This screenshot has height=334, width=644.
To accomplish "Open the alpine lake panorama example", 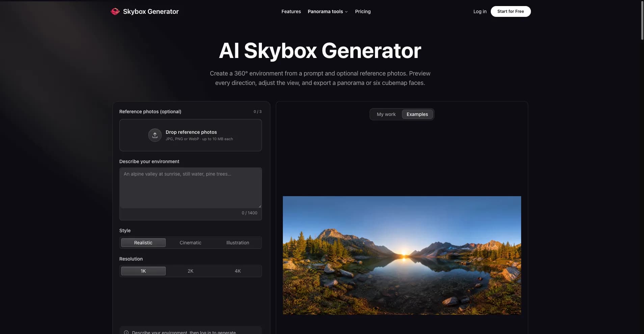I will pyautogui.click(x=402, y=255).
